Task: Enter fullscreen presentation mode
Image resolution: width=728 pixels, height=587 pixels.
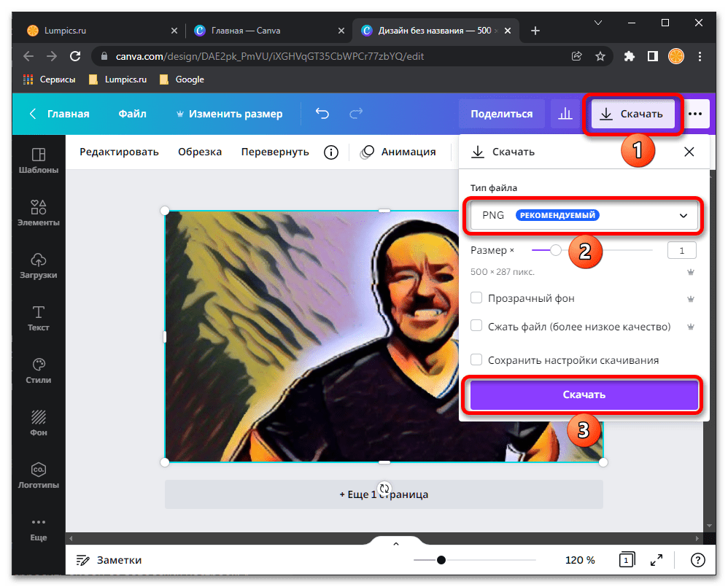Action: pyautogui.click(x=657, y=560)
